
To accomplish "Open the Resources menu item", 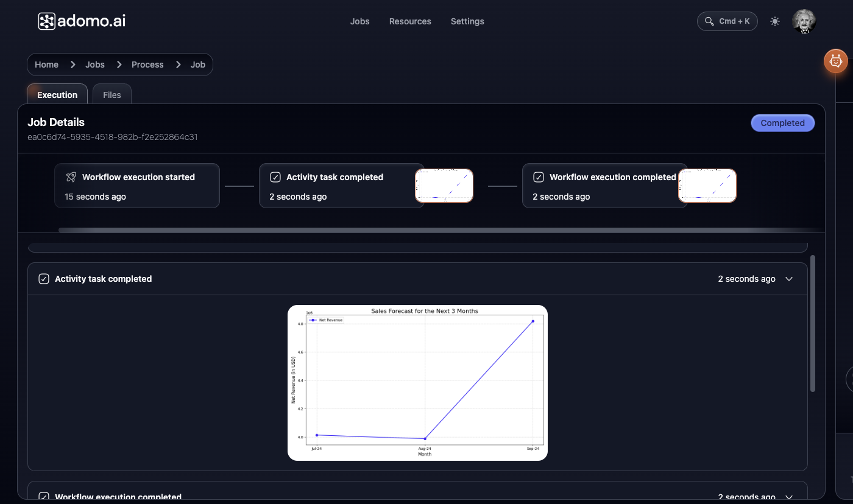I will point(409,21).
